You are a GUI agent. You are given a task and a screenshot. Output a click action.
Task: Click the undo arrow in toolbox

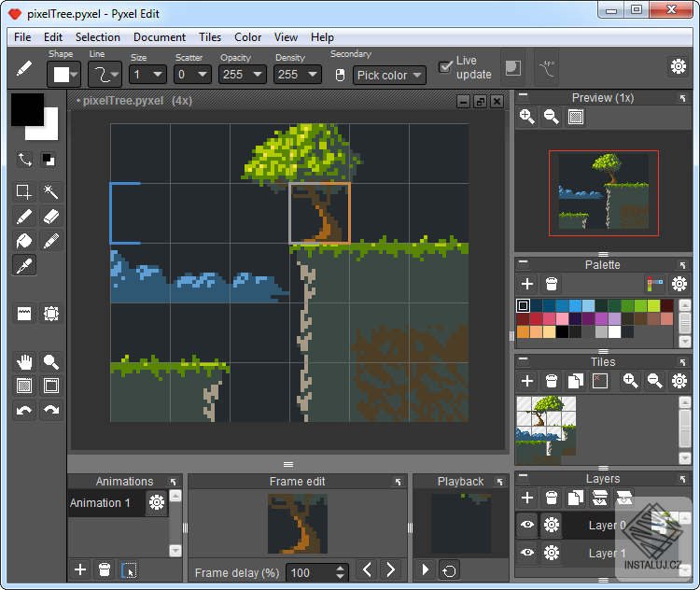pos(25,411)
